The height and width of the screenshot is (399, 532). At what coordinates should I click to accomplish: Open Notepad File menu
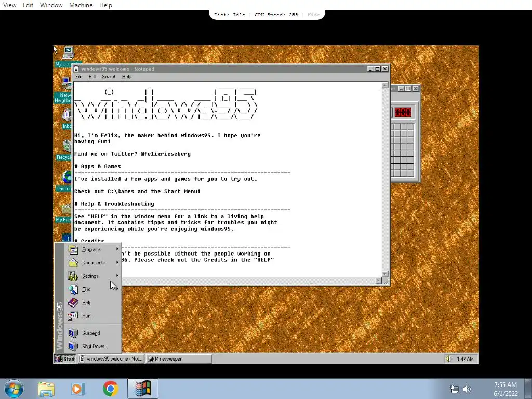[79, 77]
